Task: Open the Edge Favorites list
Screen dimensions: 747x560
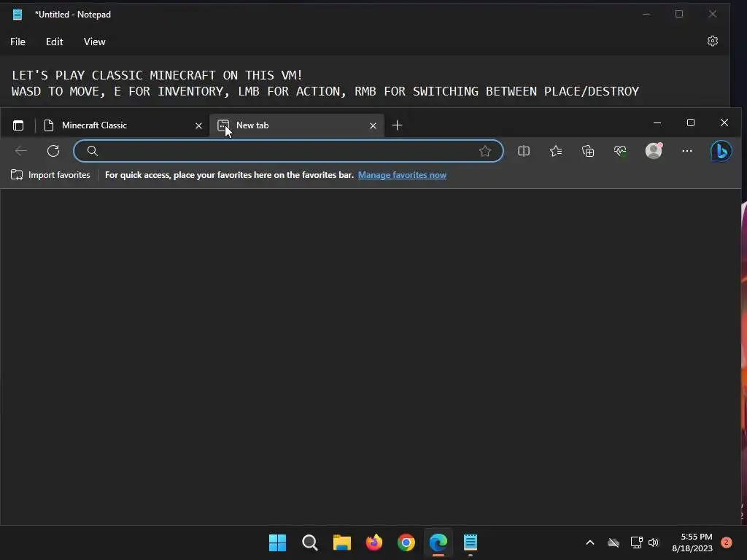Action: point(555,151)
